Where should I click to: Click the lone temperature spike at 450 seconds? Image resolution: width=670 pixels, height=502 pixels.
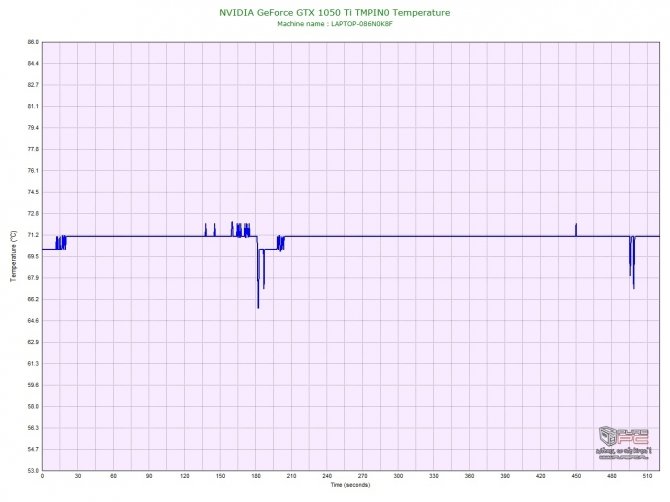(576, 229)
